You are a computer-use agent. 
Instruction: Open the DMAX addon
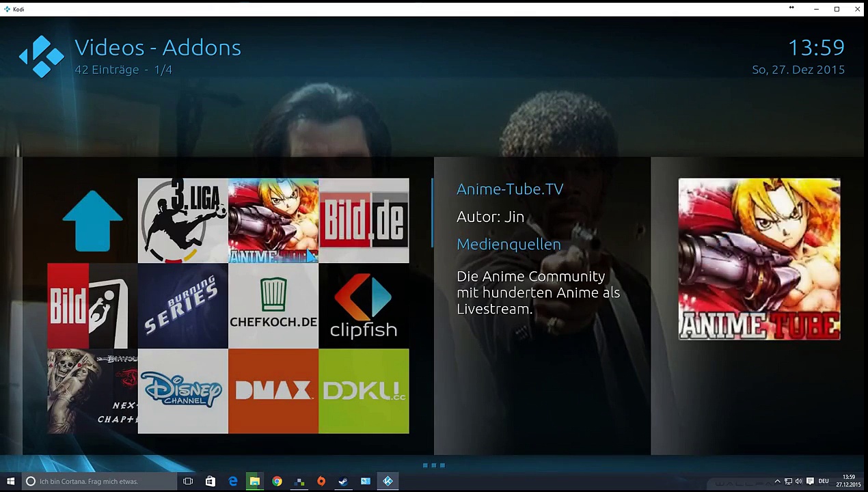(x=273, y=391)
